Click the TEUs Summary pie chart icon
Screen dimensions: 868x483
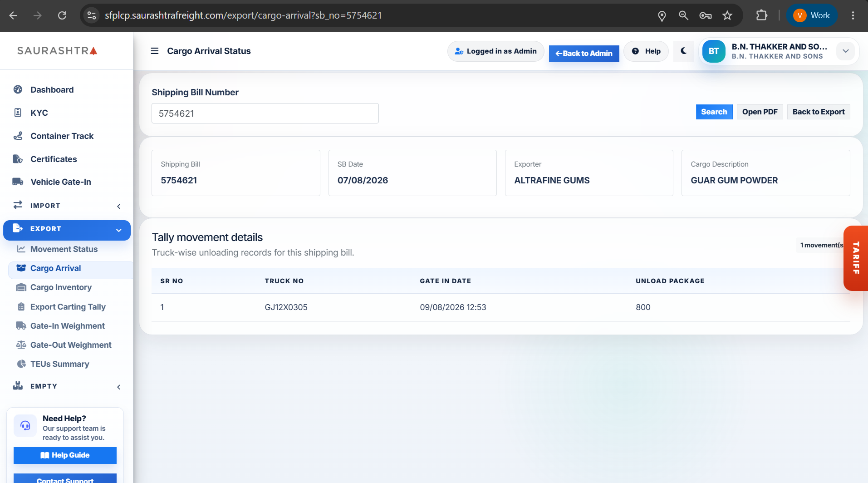[x=21, y=364]
